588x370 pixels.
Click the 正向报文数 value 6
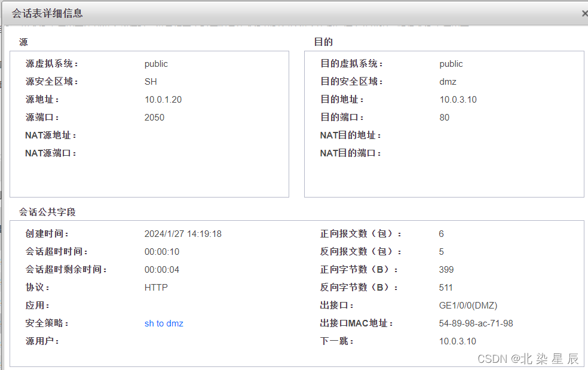[440, 233]
